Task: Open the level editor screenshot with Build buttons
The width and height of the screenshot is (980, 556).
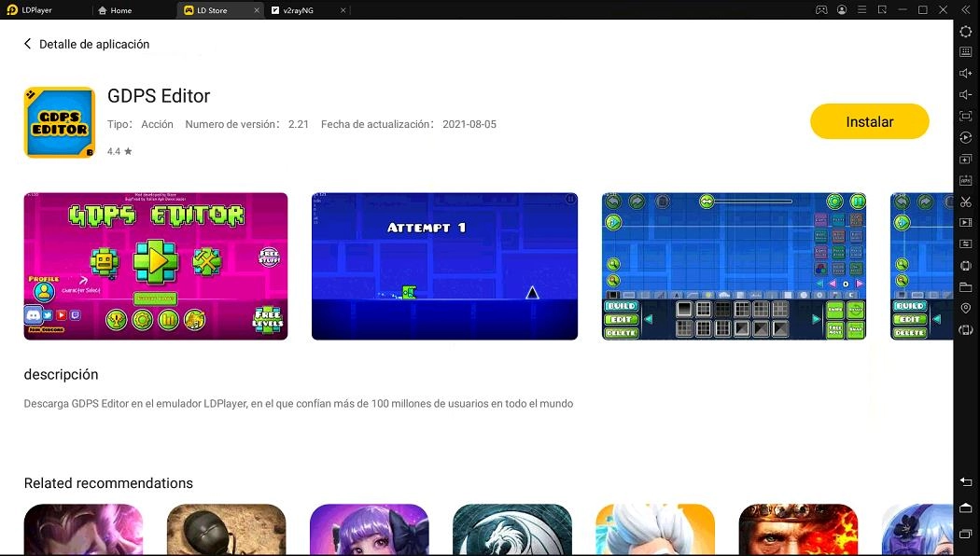Action: coord(734,266)
